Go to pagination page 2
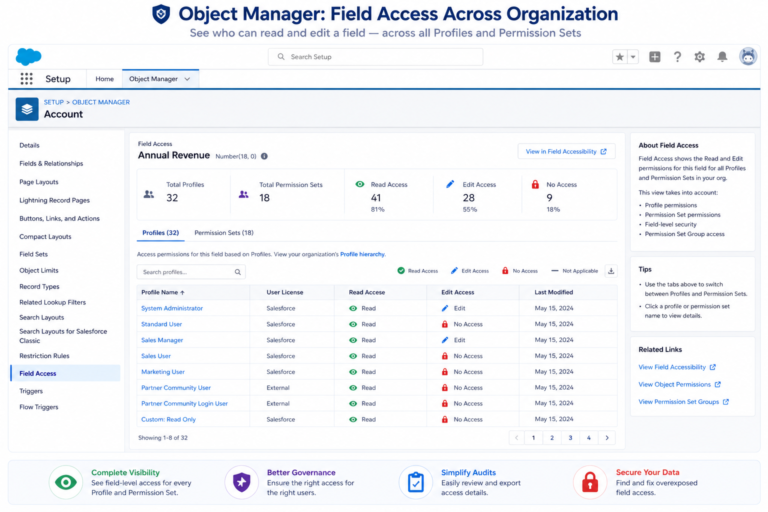This screenshot has height=512, width=768. pyautogui.click(x=552, y=438)
